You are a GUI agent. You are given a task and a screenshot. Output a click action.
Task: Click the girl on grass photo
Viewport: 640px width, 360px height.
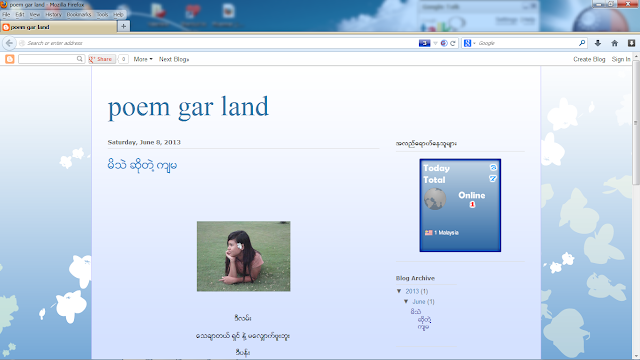244,256
